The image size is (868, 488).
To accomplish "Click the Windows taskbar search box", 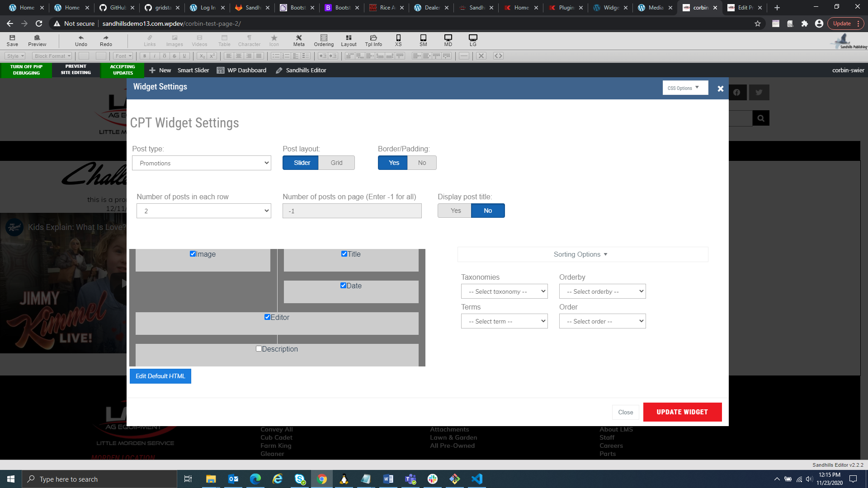I will [99, 479].
